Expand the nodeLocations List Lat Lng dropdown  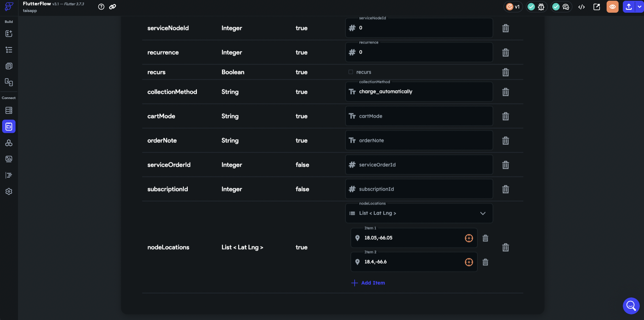(x=419, y=213)
